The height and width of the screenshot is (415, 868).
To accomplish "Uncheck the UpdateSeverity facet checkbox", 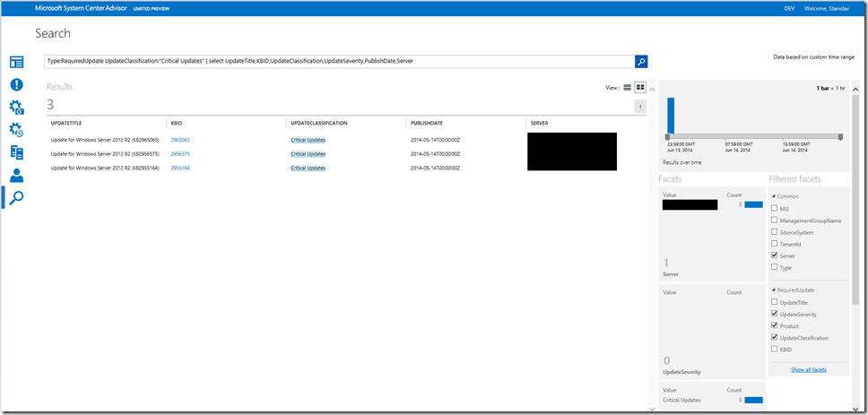I will tap(774, 314).
